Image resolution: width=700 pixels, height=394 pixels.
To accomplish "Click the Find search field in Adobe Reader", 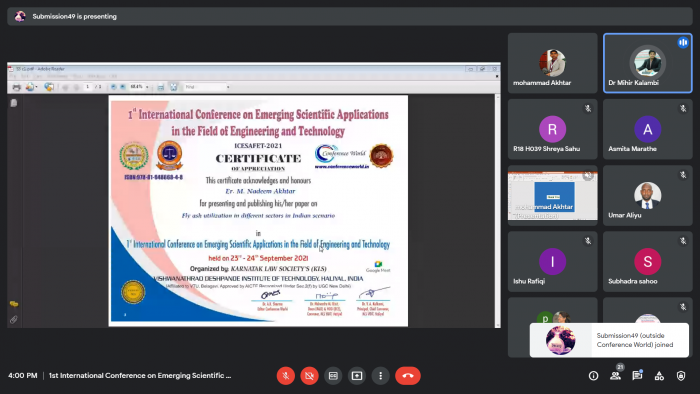I will click(205, 87).
